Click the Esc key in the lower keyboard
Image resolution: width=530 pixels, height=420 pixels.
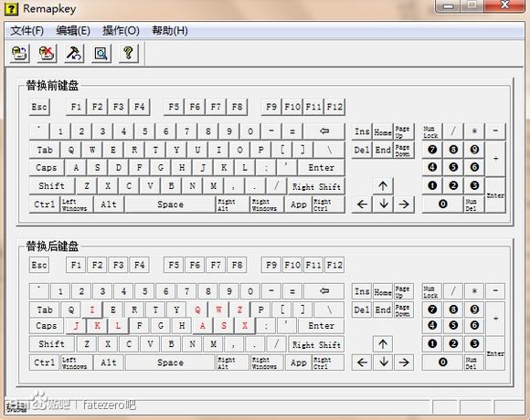(x=39, y=265)
